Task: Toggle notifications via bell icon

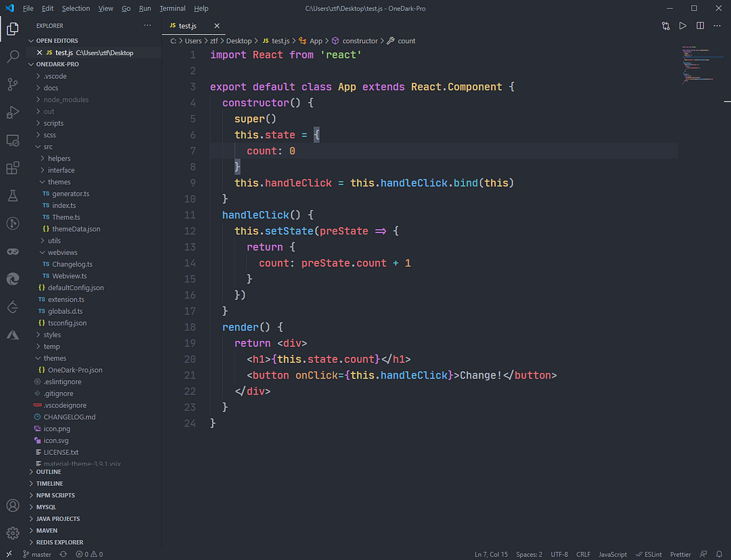Action: pyautogui.click(x=719, y=554)
